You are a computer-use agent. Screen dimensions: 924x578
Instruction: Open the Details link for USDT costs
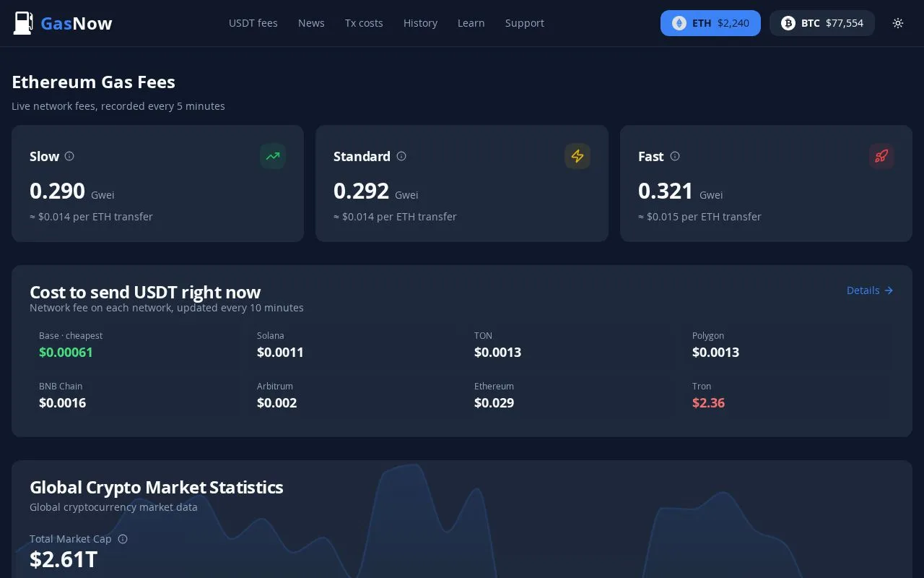click(x=870, y=290)
